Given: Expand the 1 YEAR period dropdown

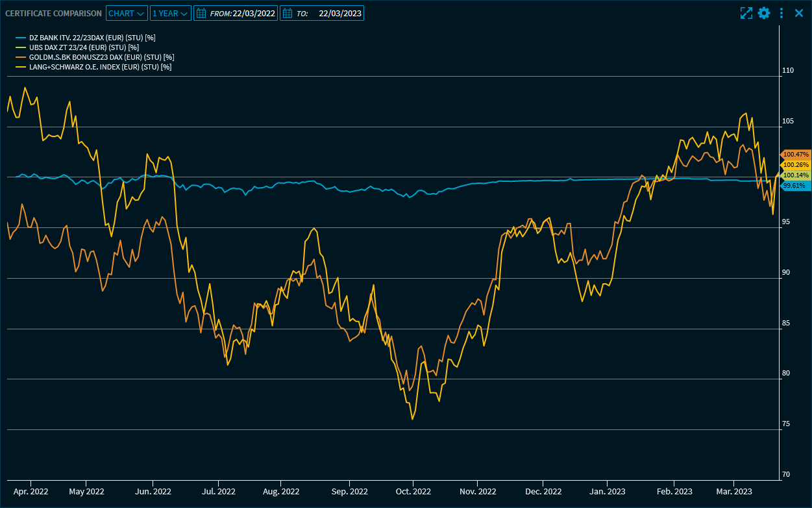Looking at the screenshot, I should [x=170, y=13].
